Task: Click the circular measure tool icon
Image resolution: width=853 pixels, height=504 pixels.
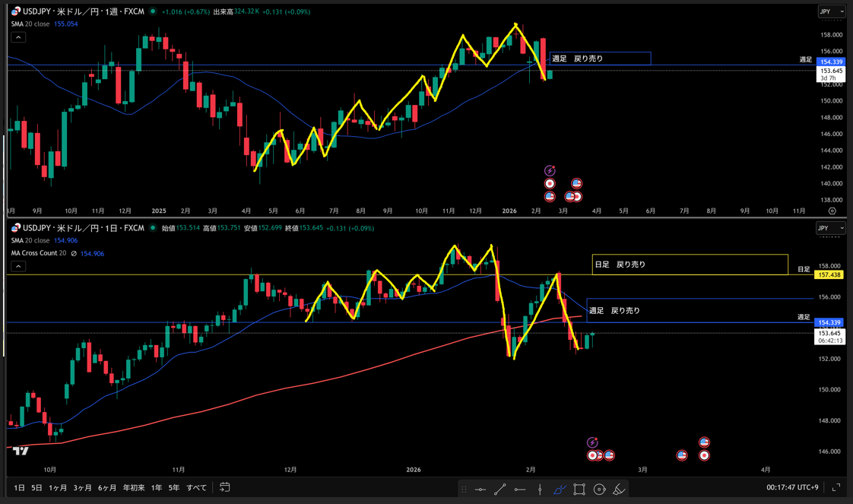Action: point(599,489)
